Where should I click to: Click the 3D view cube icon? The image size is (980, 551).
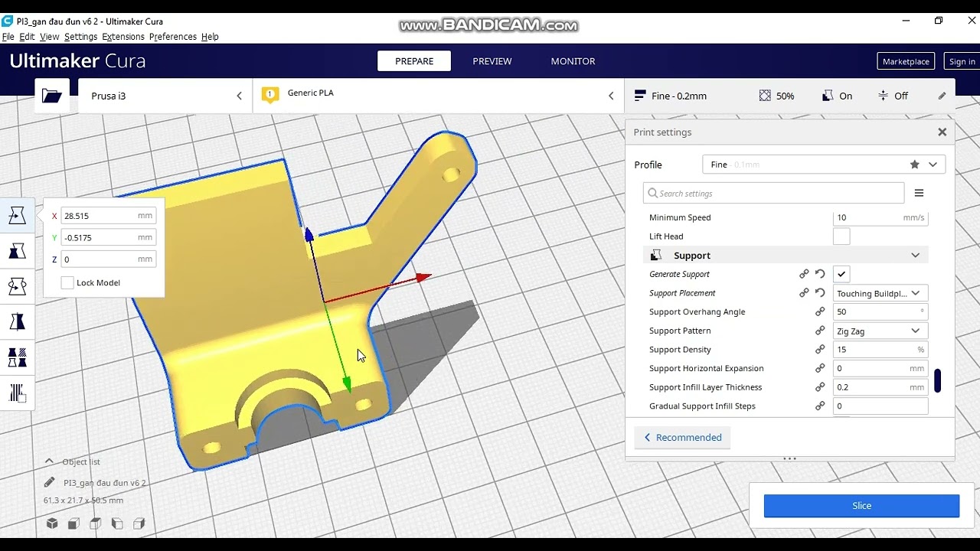click(52, 523)
